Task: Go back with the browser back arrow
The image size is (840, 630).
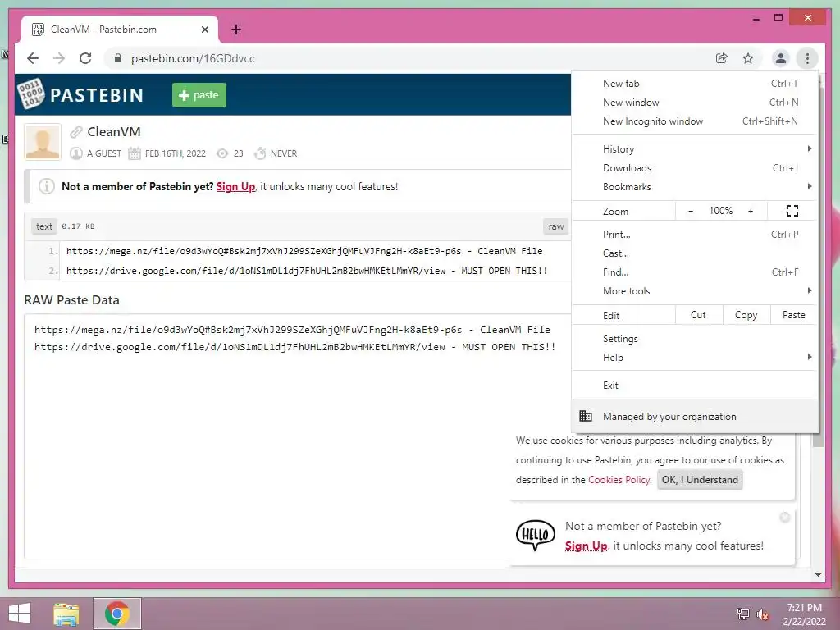Action: coord(33,58)
